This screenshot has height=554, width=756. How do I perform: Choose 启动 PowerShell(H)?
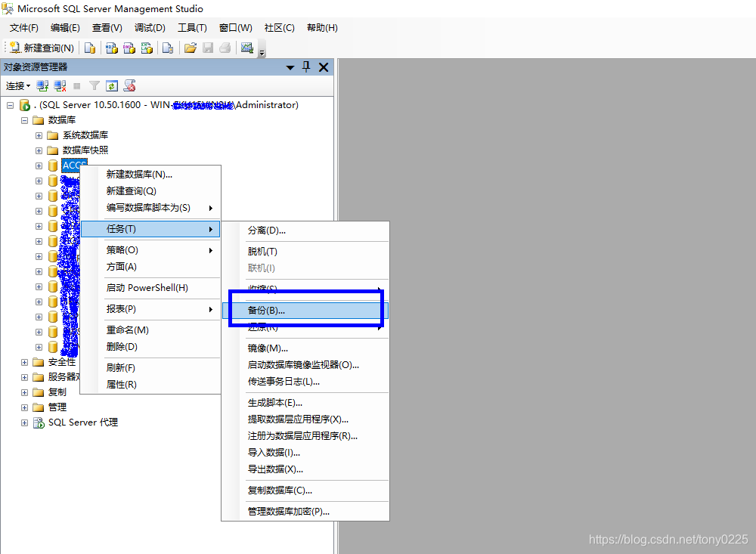point(150,288)
